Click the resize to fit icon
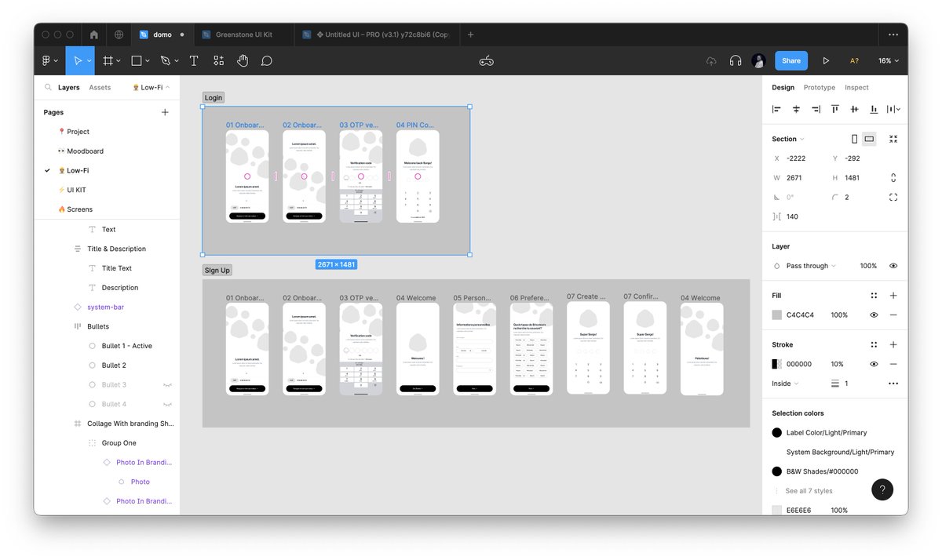942x560 pixels. click(x=893, y=139)
